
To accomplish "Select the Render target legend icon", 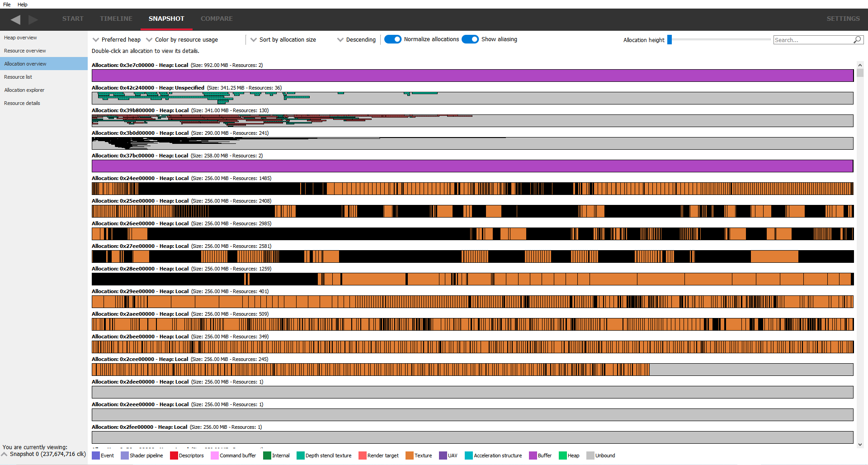I will 362,456.
